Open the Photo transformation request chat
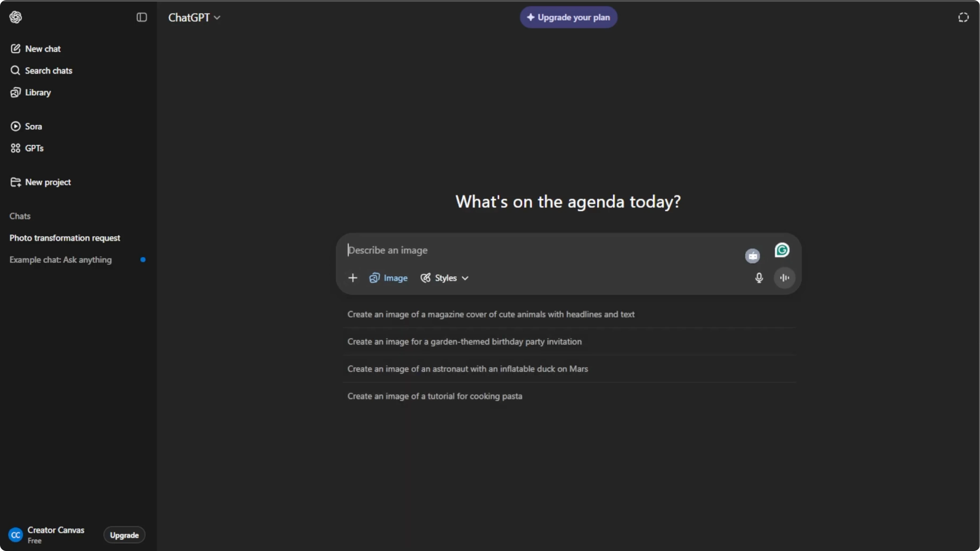980x551 pixels. 78,238
